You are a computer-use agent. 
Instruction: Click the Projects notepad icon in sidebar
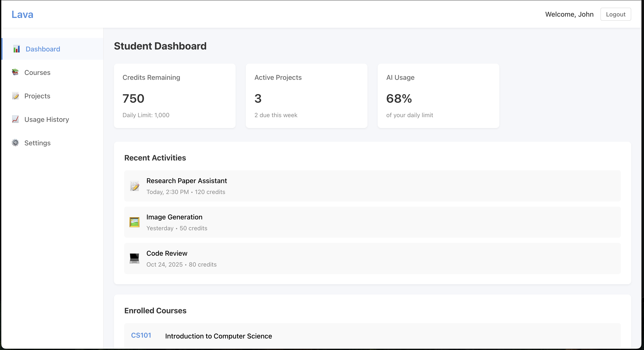[15, 96]
